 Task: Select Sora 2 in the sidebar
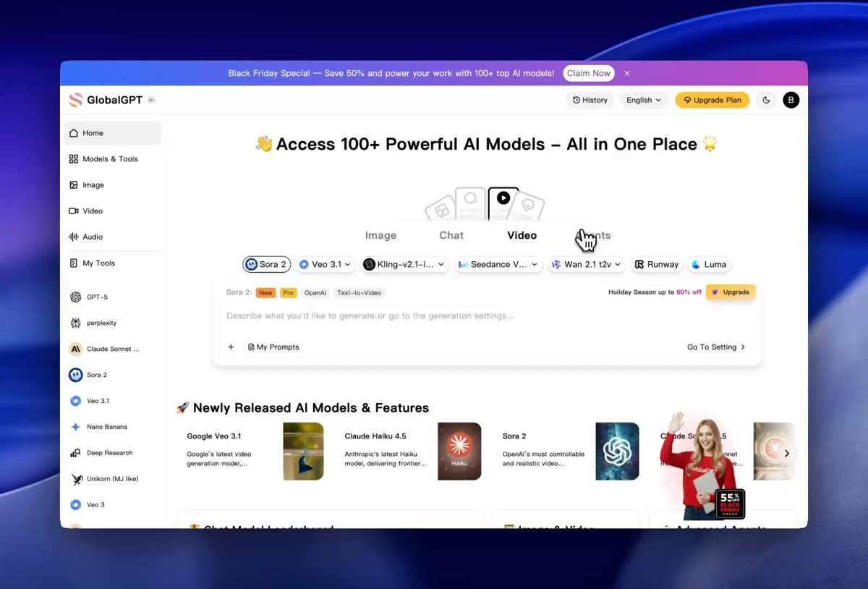pyautogui.click(x=113, y=375)
